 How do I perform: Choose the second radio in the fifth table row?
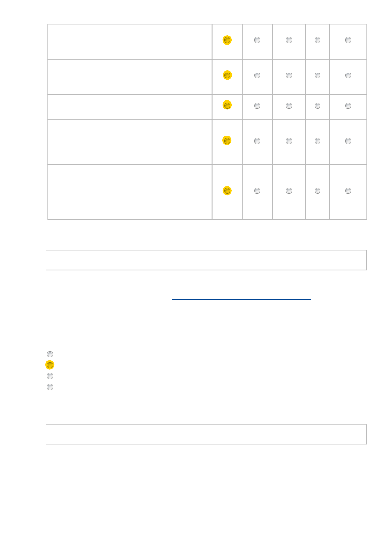click(x=257, y=191)
